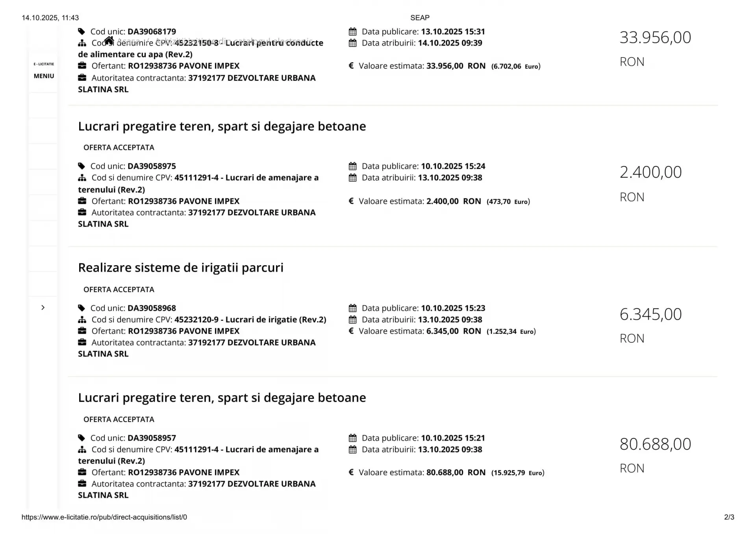Click the home icon in the breadcrumb
This screenshot has height=534, width=756.
109,41
